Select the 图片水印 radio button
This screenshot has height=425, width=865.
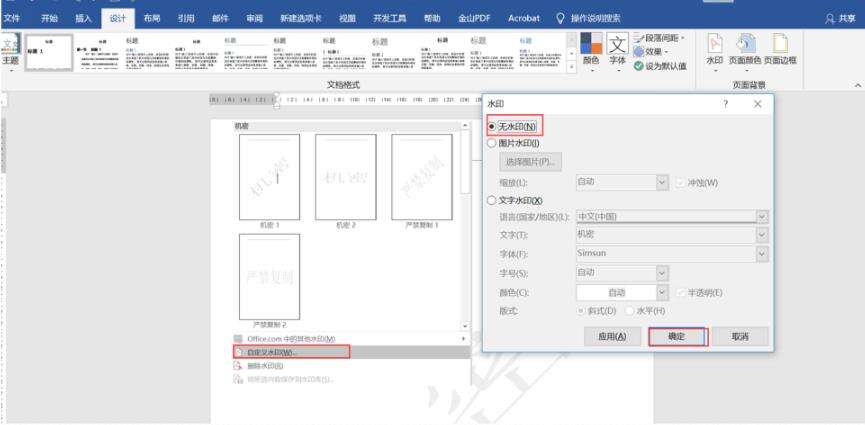click(x=492, y=144)
